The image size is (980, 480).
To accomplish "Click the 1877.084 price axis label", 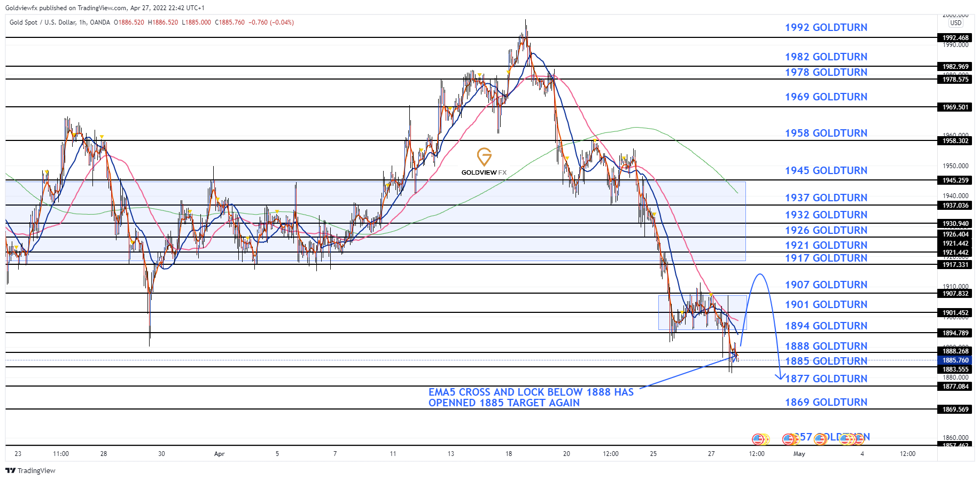I will pyautogui.click(x=955, y=386).
